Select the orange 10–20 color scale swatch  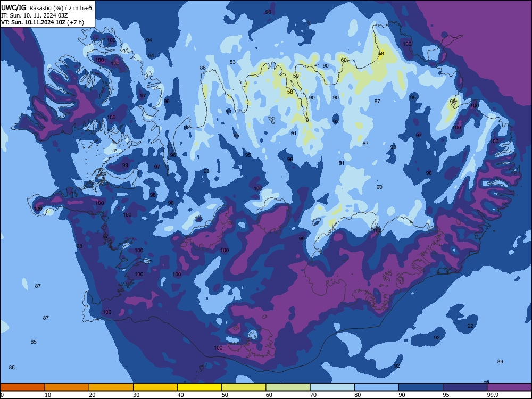click(x=67, y=387)
